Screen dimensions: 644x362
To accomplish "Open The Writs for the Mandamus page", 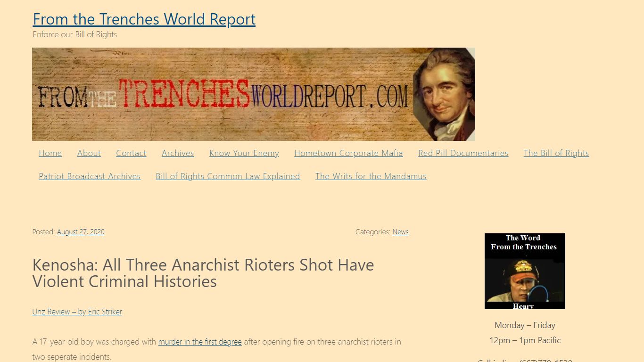I will click(x=371, y=176).
